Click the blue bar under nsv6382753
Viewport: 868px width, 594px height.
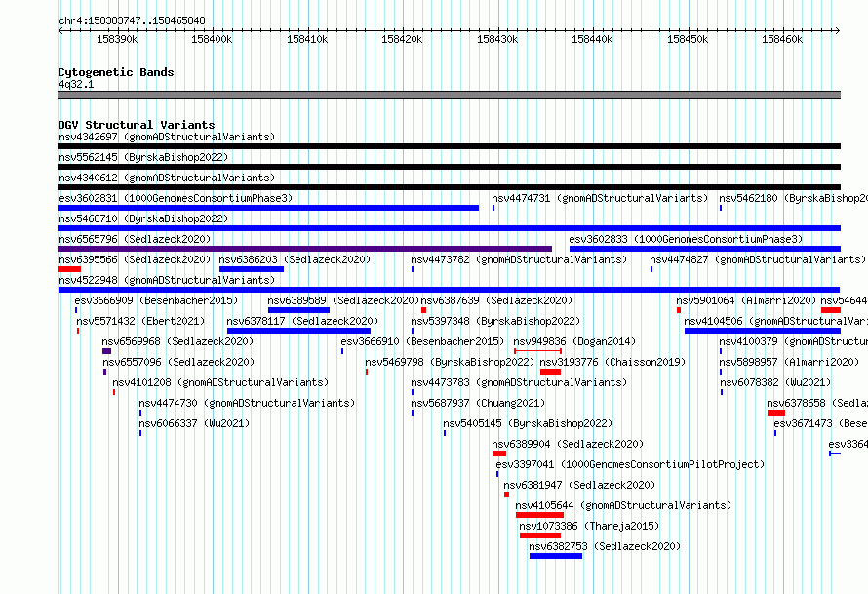coord(556,556)
